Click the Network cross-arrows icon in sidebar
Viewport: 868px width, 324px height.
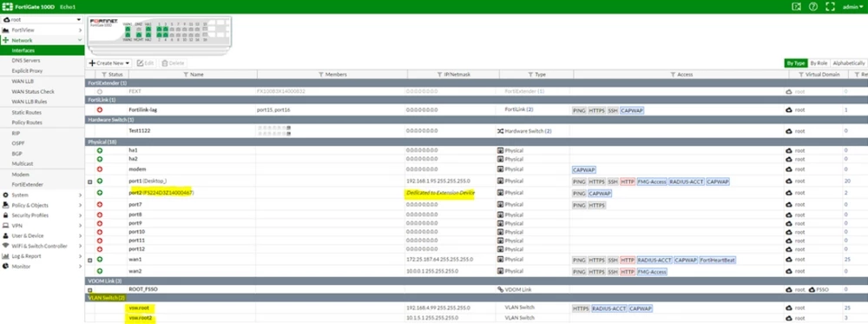pyautogui.click(x=6, y=41)
